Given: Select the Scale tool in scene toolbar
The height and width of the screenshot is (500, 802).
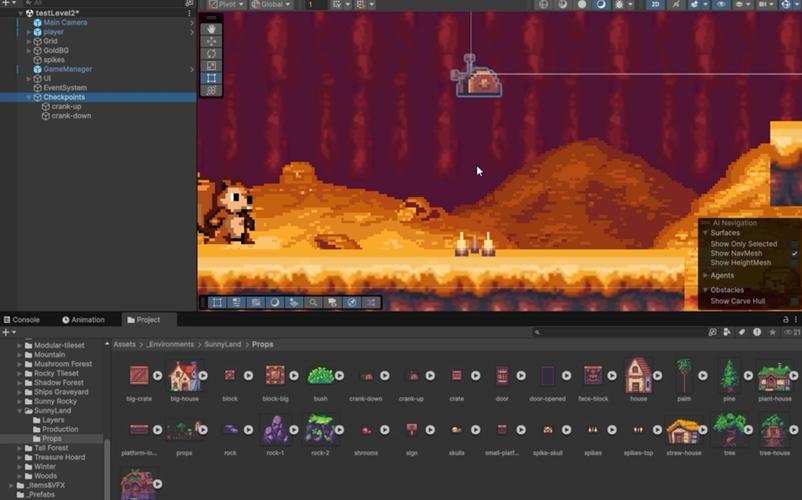Looking at the screenshot, I should click(x=211, y=66).
